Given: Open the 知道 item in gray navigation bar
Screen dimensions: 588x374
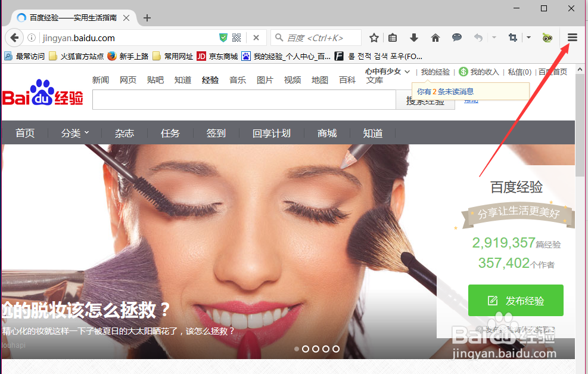Looking at the screenshot, I should pyautogui.click(x=372, y=133).
